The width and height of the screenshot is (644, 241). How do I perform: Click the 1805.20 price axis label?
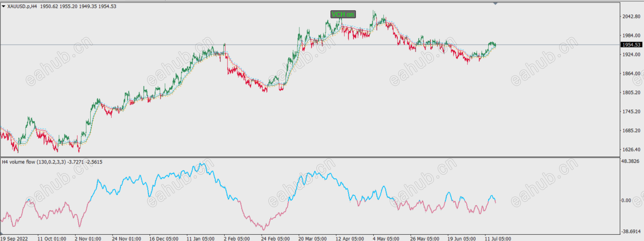(x=631, y=93)
